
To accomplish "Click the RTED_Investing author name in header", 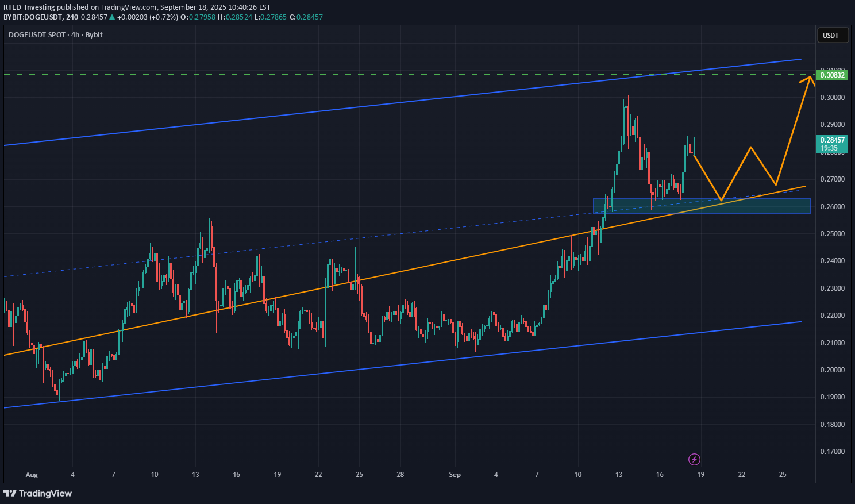I will [x=29, y=7].
